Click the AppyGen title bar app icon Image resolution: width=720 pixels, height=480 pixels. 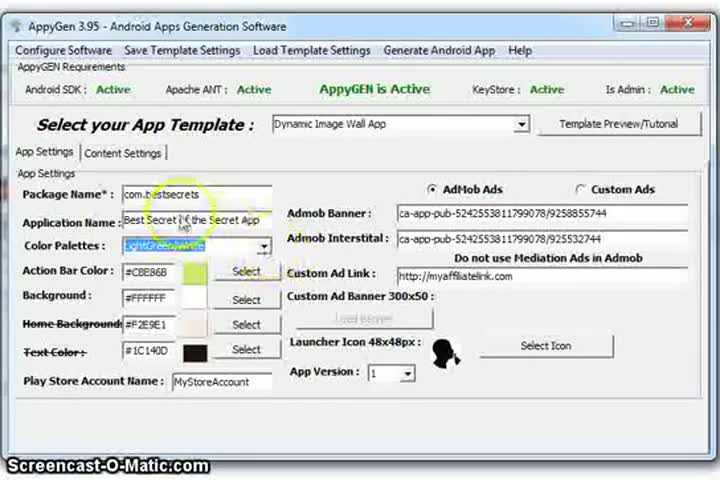[x=16, y=26]
